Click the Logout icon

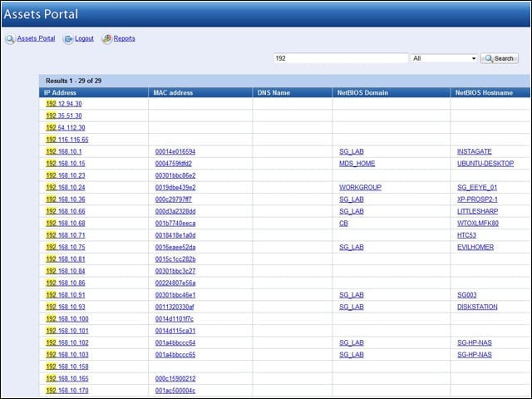tap(68, 39)
